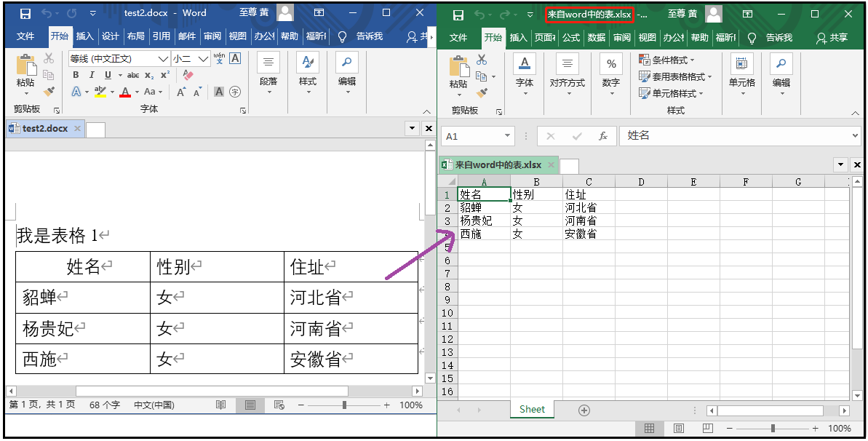
Task: Open font name box 等线 (中文正文)
Action: pyautogui.click(x=119, y=58)
